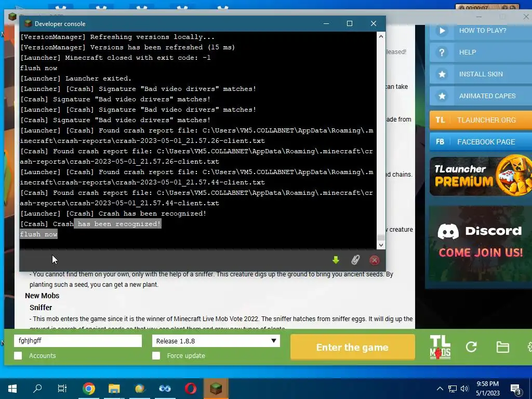Viewport: 532px width, 399px height.
Task: Open Animated Capes button
Action: [481, 96]
